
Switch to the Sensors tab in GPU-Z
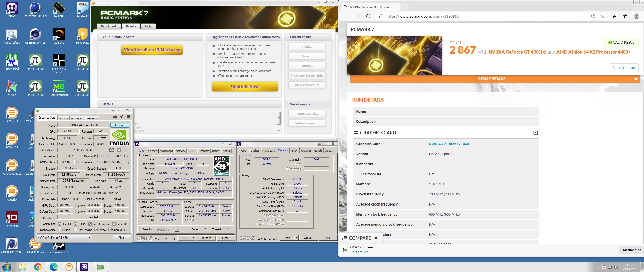(x=63, y=118)
